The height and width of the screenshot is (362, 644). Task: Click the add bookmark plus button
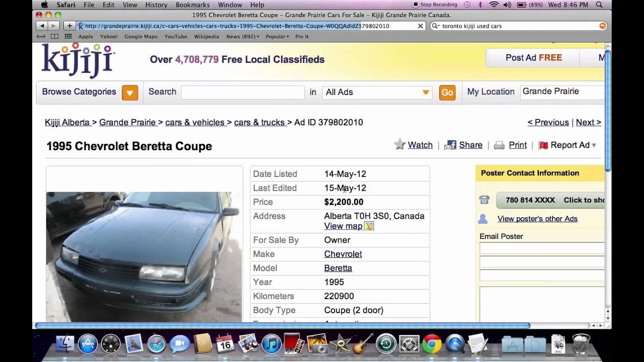click(69, 26)
